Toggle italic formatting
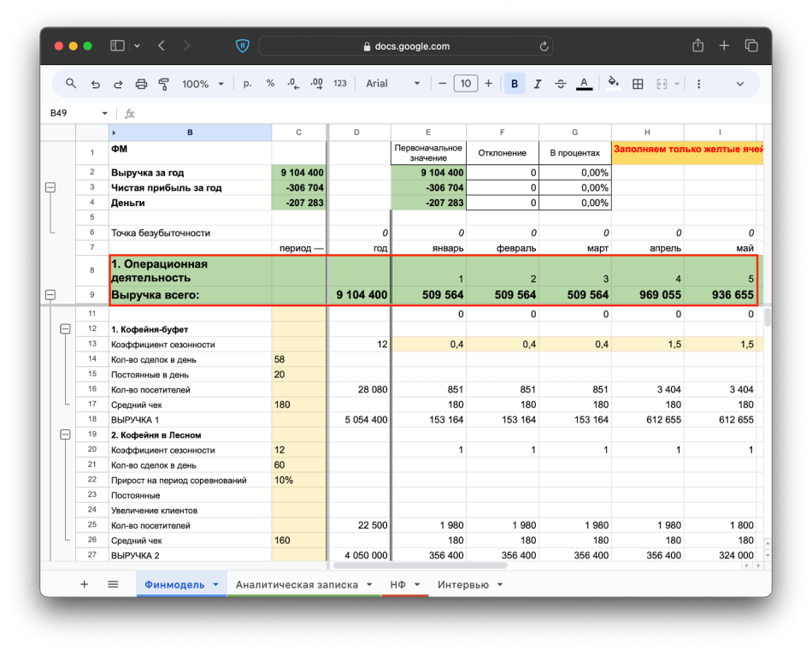This screenshot has height=650, width=812. (538, 84)
